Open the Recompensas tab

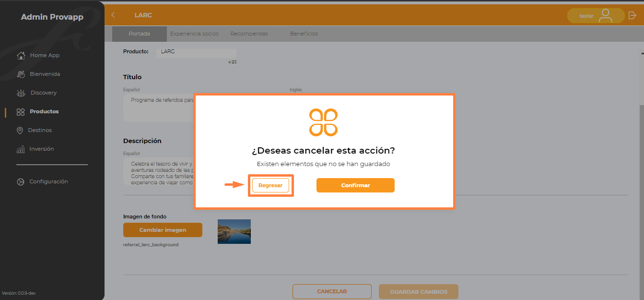coord(249,34)
